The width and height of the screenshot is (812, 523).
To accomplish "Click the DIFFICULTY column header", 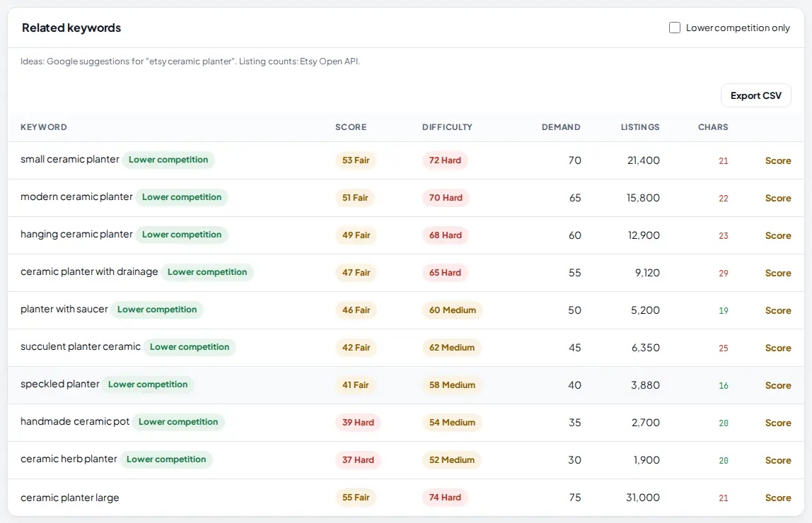I will [447, 127].
